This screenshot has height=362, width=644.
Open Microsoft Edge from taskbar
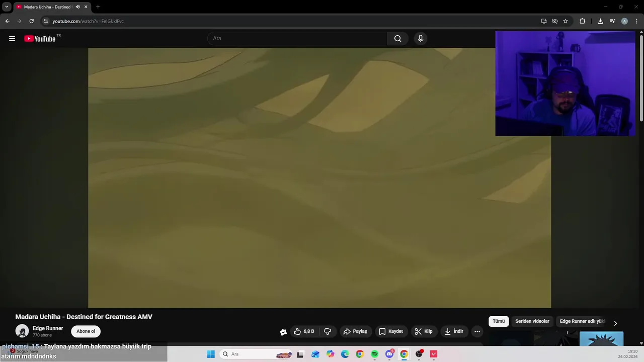tap(345, 354)
